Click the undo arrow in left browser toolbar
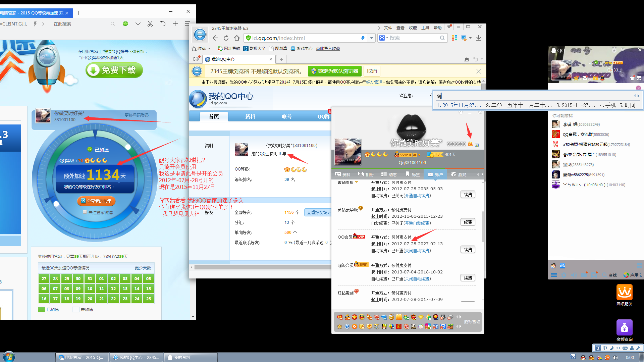The image size is (644, 362). [x=163, y=24]
